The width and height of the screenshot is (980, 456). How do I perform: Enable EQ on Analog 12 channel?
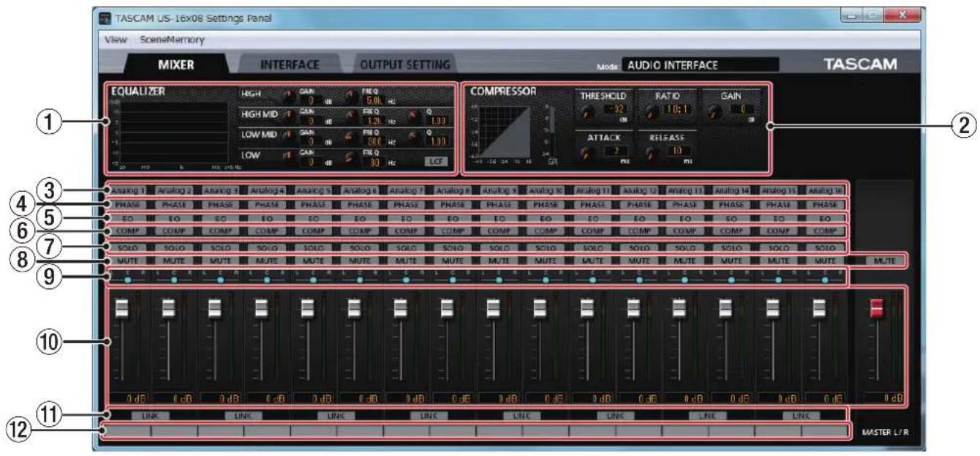click(x=640, y=218)
